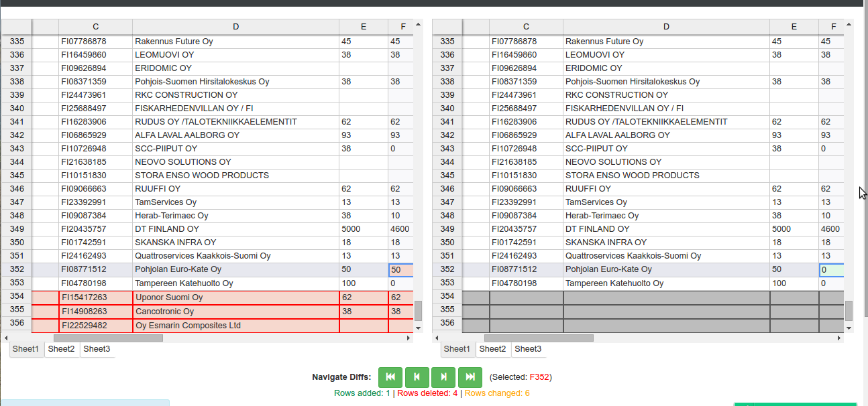Screen dimensions: 868x406
Task: Click right sheet vertical scroll down arrow
Action: [849, 328]
